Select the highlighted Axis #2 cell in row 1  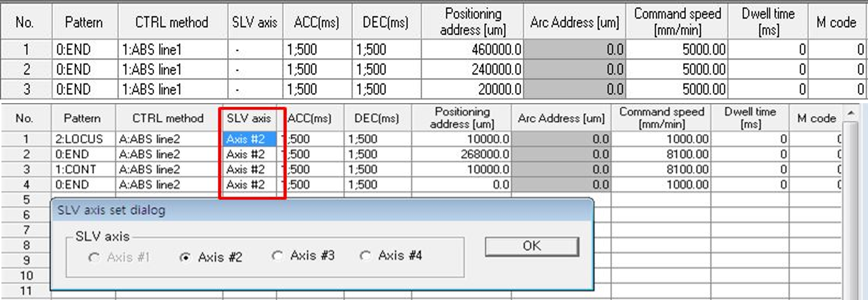click(x=250, y=139)
